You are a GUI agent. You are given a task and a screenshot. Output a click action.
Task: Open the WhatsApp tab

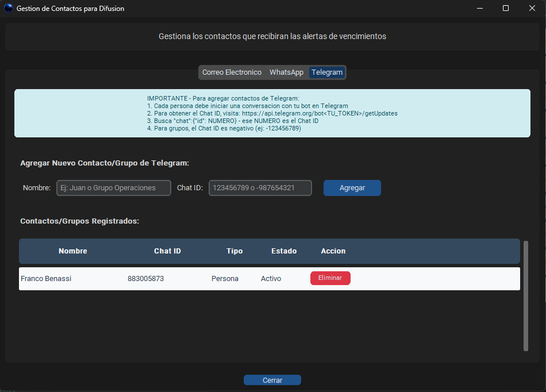[286, 72]
